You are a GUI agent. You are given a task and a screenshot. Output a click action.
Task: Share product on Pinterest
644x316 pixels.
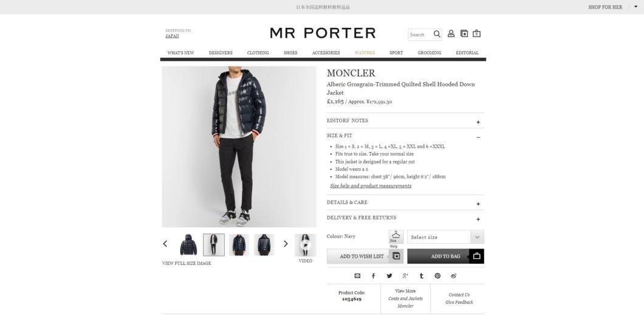[x=437, y=276]
